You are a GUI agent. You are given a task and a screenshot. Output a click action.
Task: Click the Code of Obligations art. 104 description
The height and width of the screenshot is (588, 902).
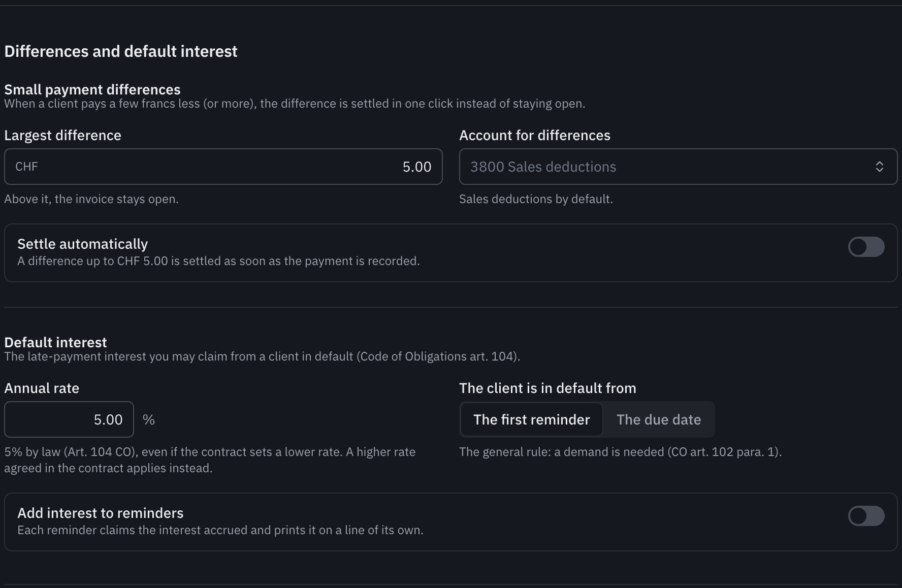coord(262,356)
